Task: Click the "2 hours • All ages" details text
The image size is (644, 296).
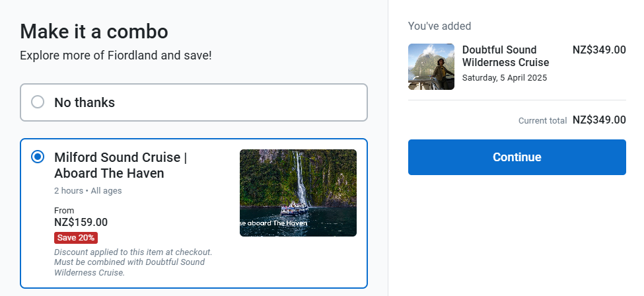Action: [88, 191]
